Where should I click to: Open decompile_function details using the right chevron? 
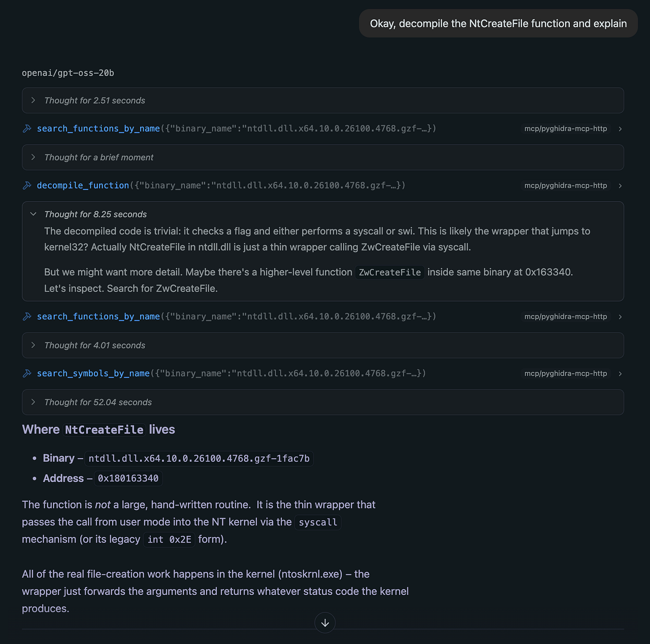pos(620,186)
